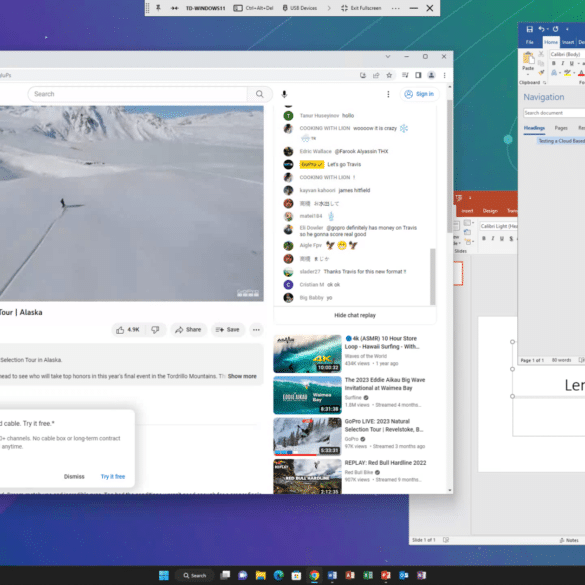585x585 pixels.
Task: Expand the Clipboard dialog launcher in Word
Action: (545, 83)
